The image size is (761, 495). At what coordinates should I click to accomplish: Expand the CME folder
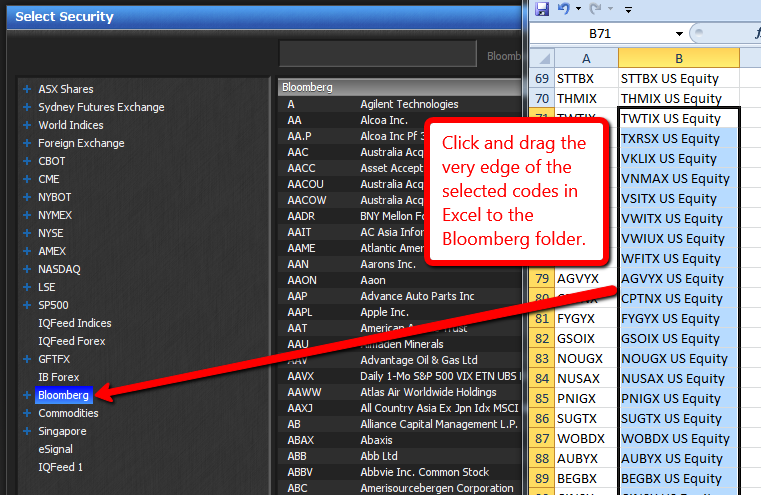click(27, 179)
